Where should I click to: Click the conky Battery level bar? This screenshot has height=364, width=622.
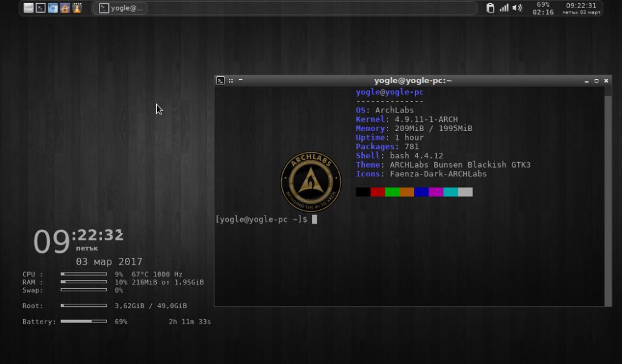tap(84, 322)
